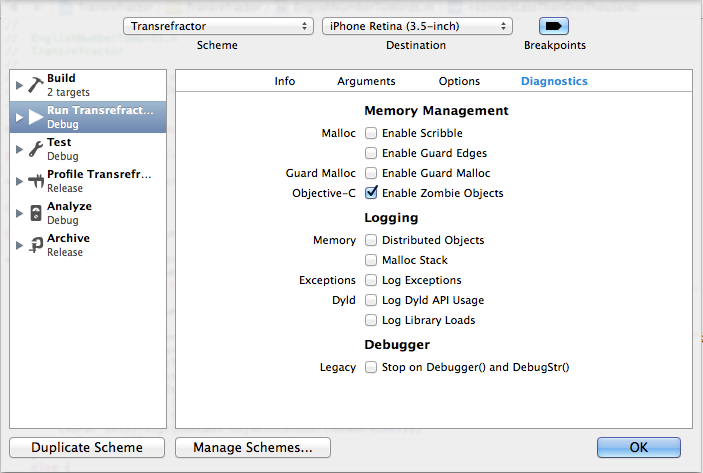Click Duplicate Scheme button

[87, 447]
